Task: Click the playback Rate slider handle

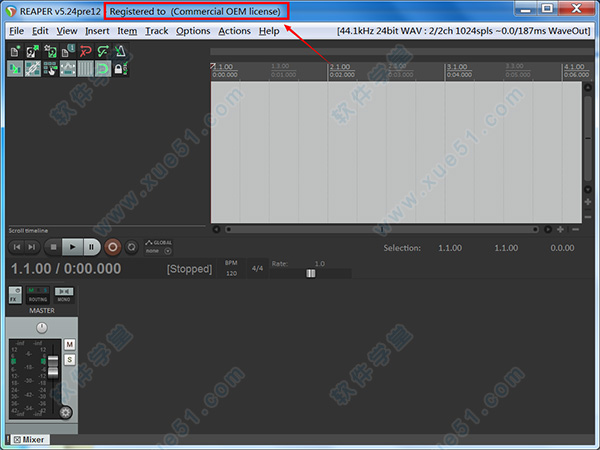Action: tap(311, 273)
